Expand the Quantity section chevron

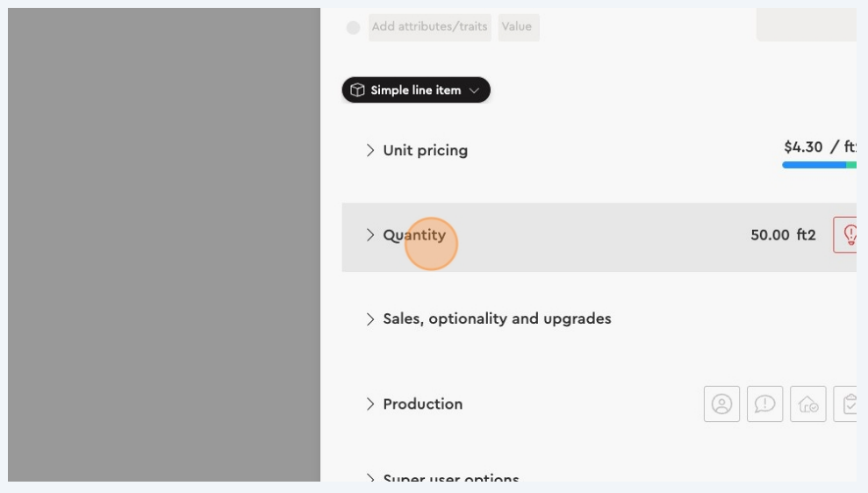point(370,235)
